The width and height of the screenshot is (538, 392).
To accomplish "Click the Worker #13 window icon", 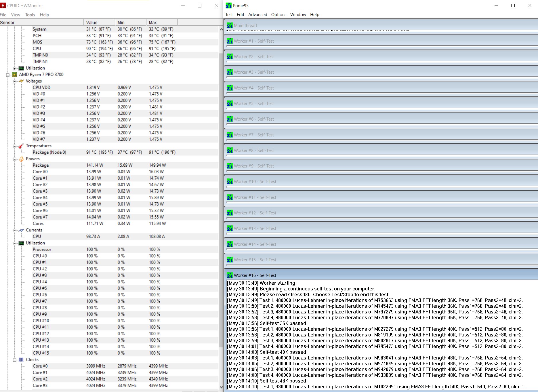I will pyautogui.click(x=230, y=228).
